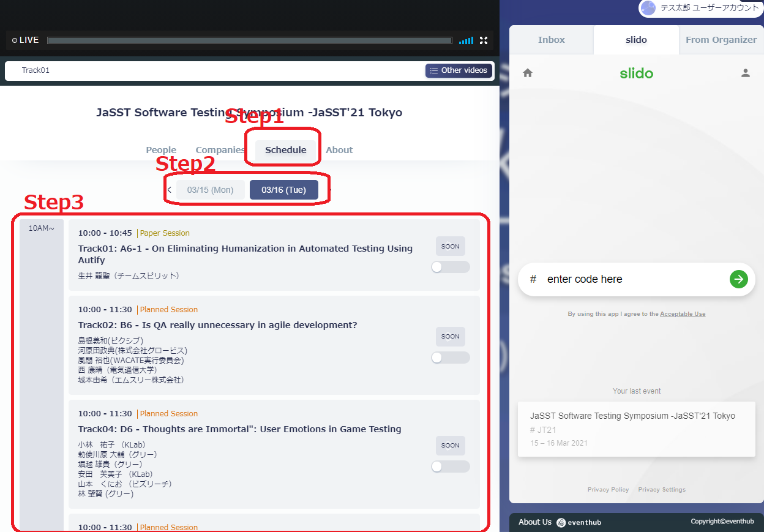
Task: Click the user avatar at top right
Action: (x=648, y=8)
